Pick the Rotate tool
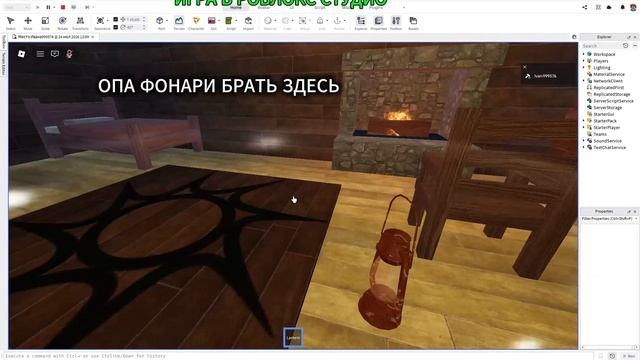 (x=62, y=22)
